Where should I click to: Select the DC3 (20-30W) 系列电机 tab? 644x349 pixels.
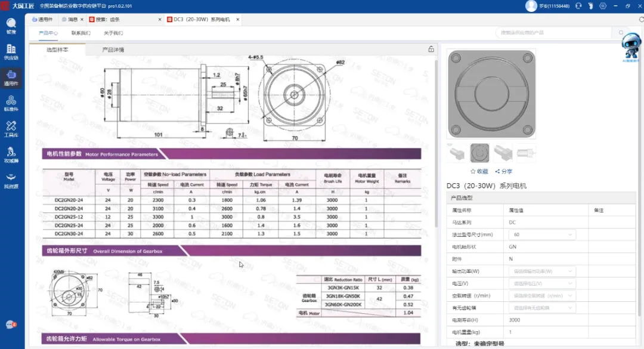click(199, 19)
